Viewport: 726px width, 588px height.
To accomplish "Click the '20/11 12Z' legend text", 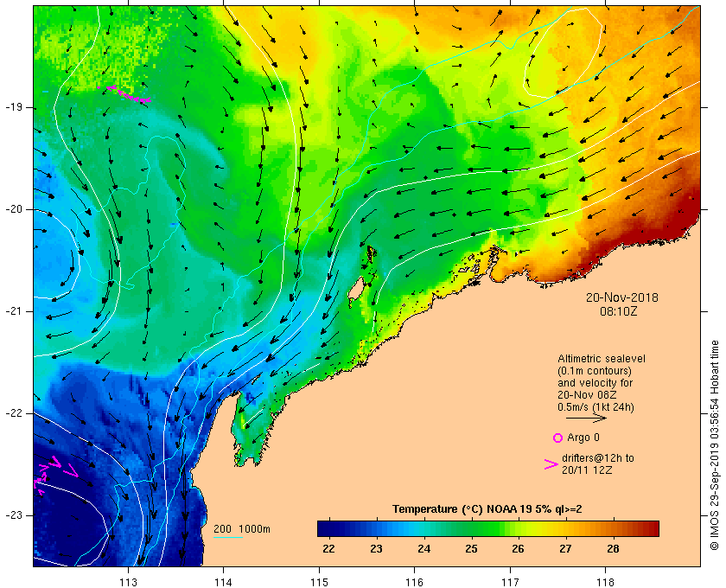I will 587,470.
